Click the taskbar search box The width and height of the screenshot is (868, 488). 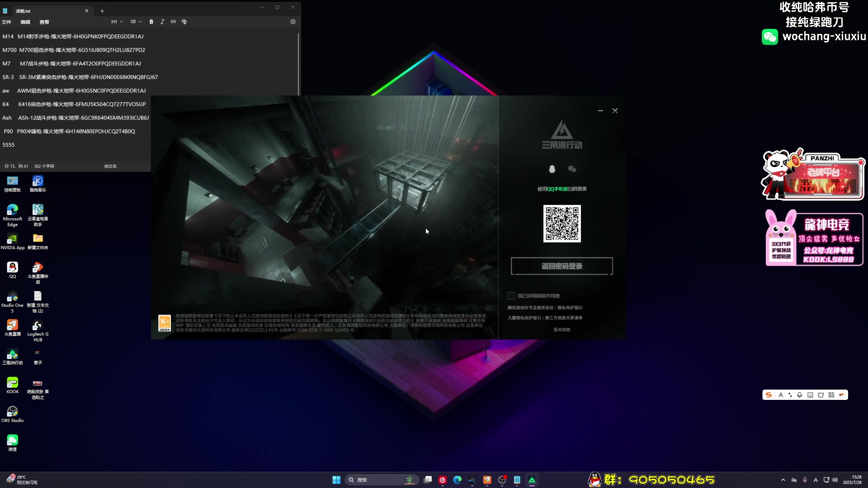click(381, 480)
